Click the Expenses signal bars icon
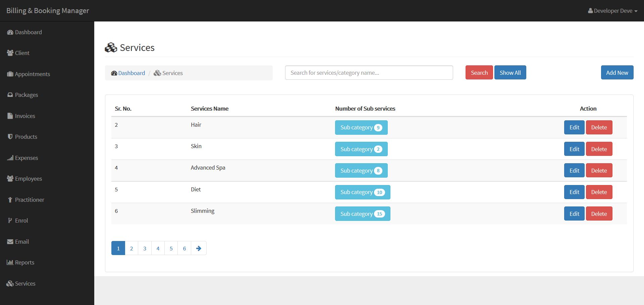This screenshot has width=644, height=305. tap(10, 158)
